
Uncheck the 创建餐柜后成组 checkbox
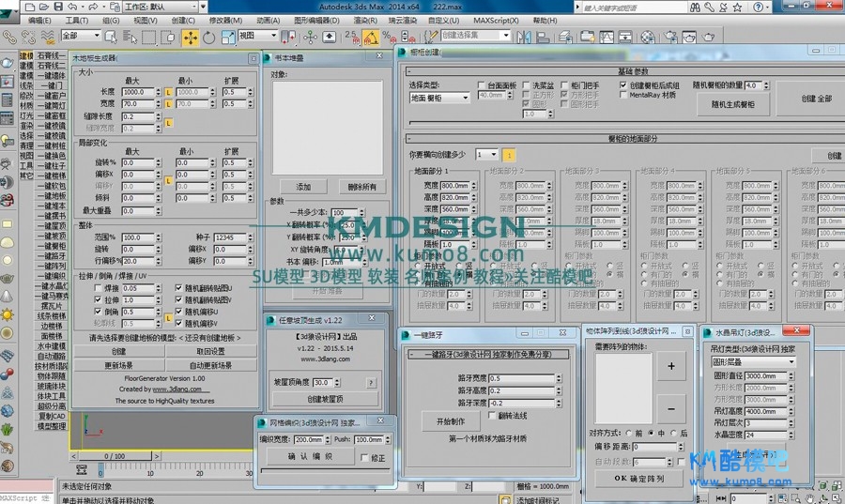pos(622,85)
